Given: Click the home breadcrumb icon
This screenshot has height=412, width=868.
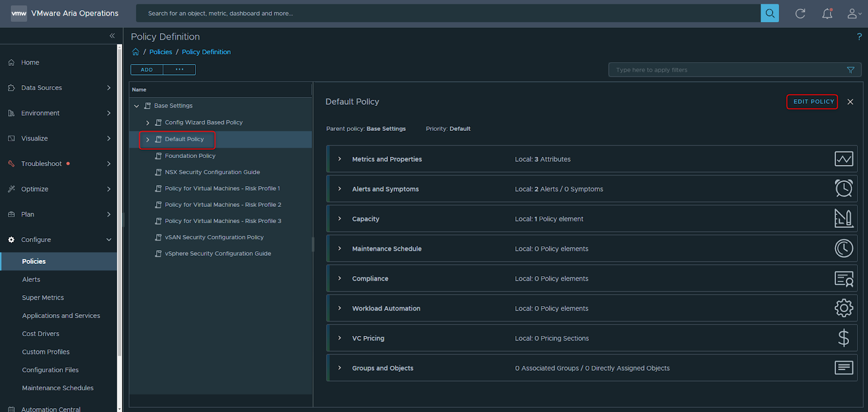Looking at the screenshot, I should [x=136, y=52].
